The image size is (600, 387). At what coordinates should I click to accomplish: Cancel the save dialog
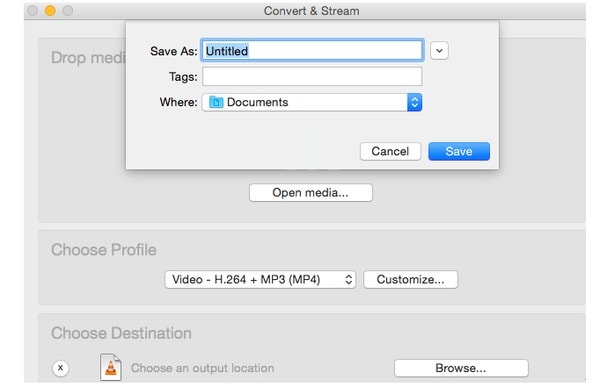(390, 151)
